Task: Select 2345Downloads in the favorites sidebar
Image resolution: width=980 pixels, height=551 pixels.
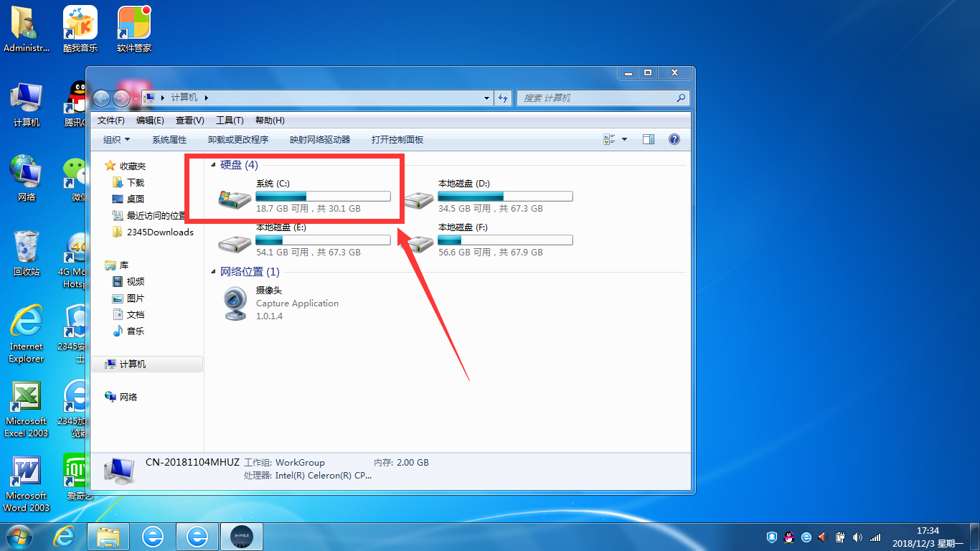Action: point(159,232)
